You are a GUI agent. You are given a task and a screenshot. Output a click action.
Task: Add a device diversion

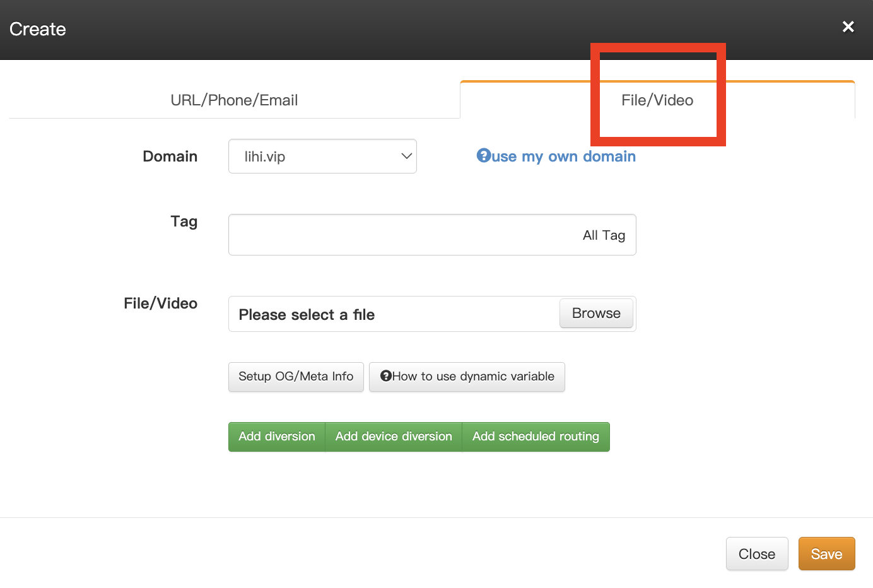tap(394, 437)
